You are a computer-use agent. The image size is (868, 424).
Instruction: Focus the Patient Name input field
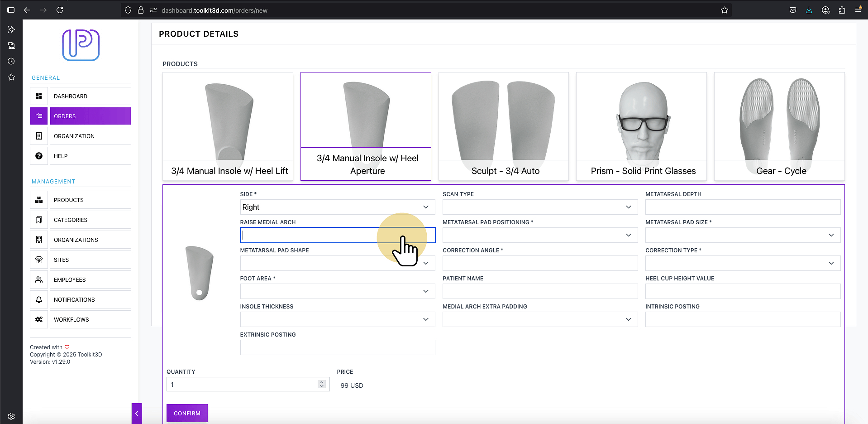(x=540, y=291)
